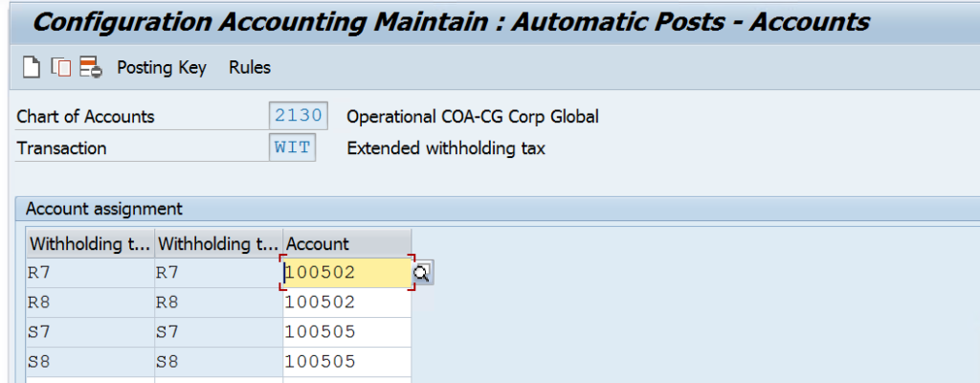The image size is (980, 383).
Task: Click the Account column header
Action: pyautogui.click(x=346, y=243)
